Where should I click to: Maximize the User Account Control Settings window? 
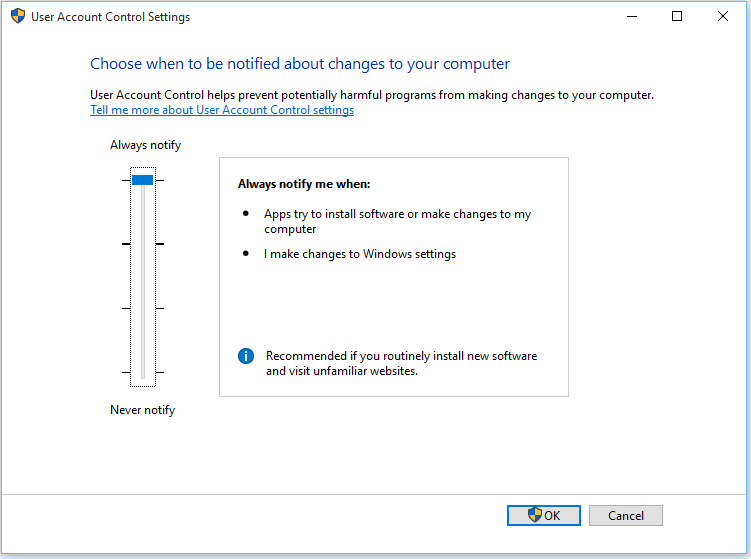[x=677, y=16]
